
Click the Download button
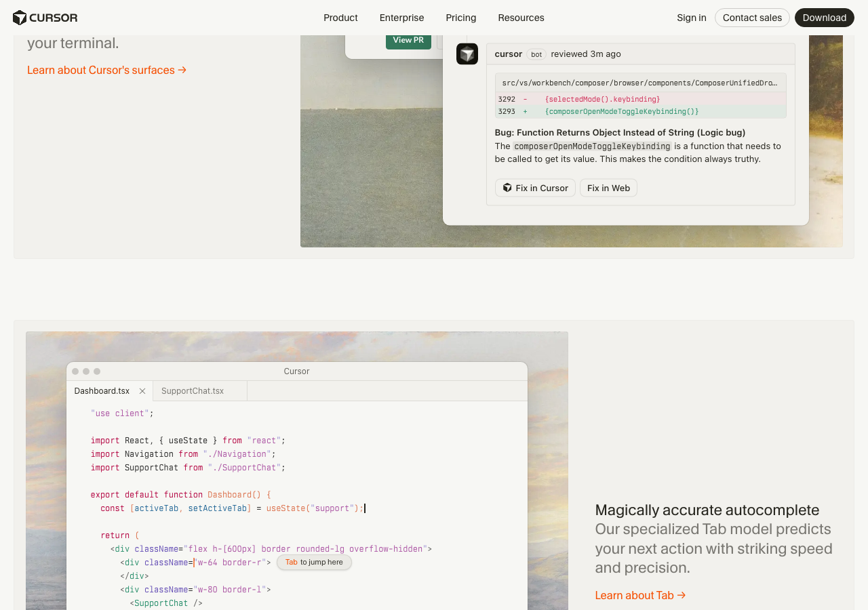824,18
